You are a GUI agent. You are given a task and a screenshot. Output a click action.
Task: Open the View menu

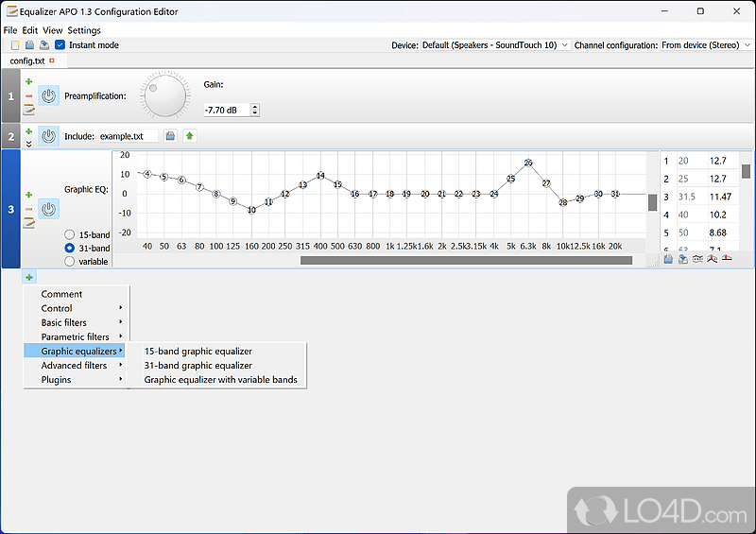(53, 30)
